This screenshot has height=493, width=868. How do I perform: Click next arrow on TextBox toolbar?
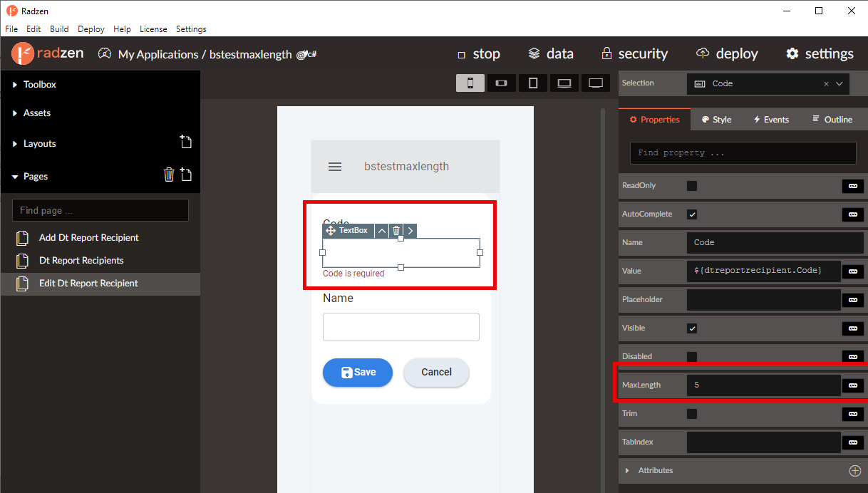(x=410, y=231)
